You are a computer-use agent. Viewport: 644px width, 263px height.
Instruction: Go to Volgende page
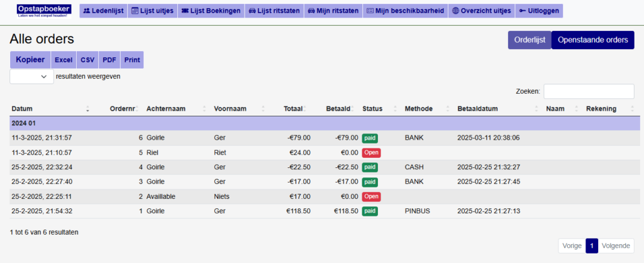pos(616,246)
